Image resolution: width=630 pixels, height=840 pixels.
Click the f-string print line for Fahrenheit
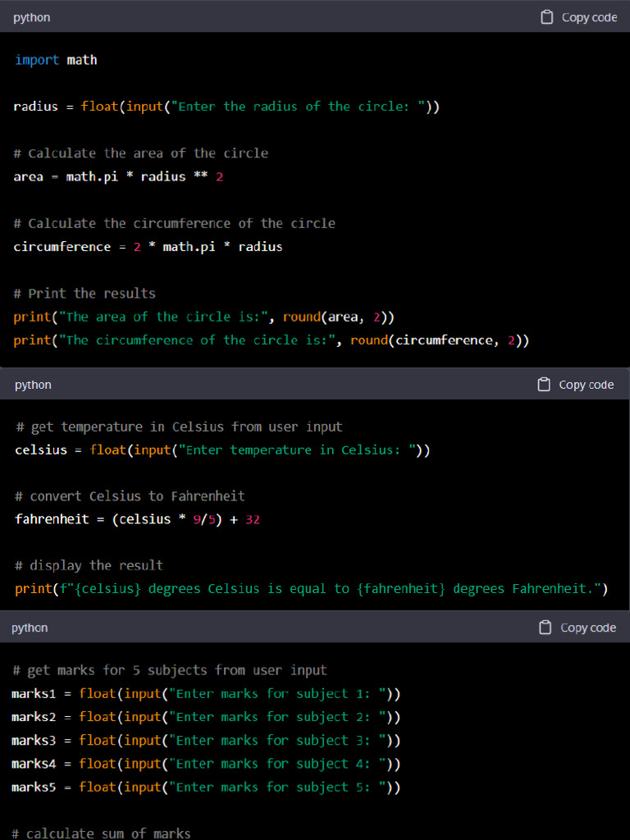(311, 589)
